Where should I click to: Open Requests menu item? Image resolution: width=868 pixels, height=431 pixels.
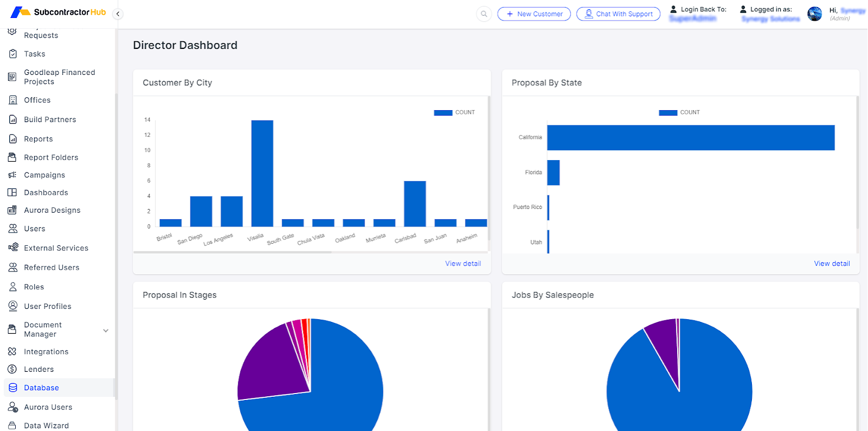click(41, 35)
